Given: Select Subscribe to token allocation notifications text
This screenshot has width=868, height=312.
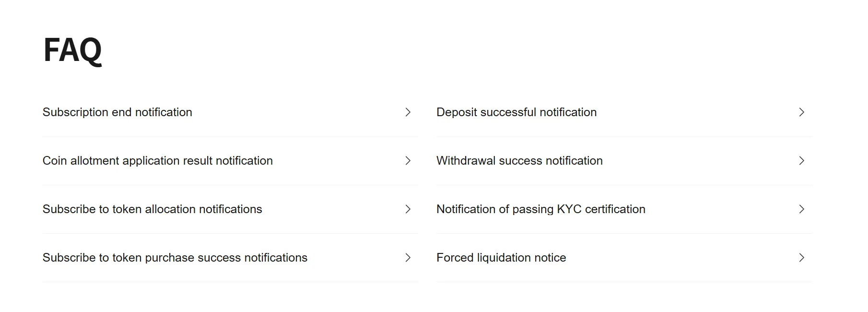Looking at the screenshot, I should (152, 209).
